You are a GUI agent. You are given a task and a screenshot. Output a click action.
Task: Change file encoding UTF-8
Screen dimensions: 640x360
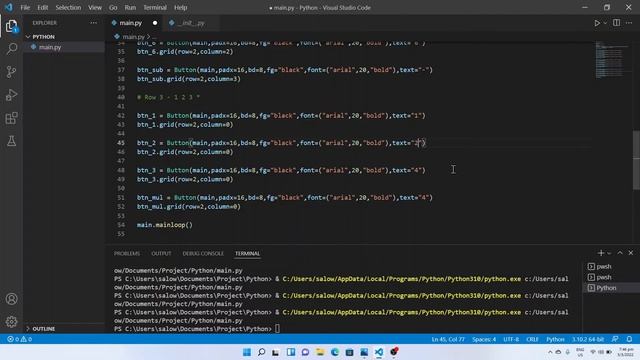pyautogui.click(x=511, y=339)
